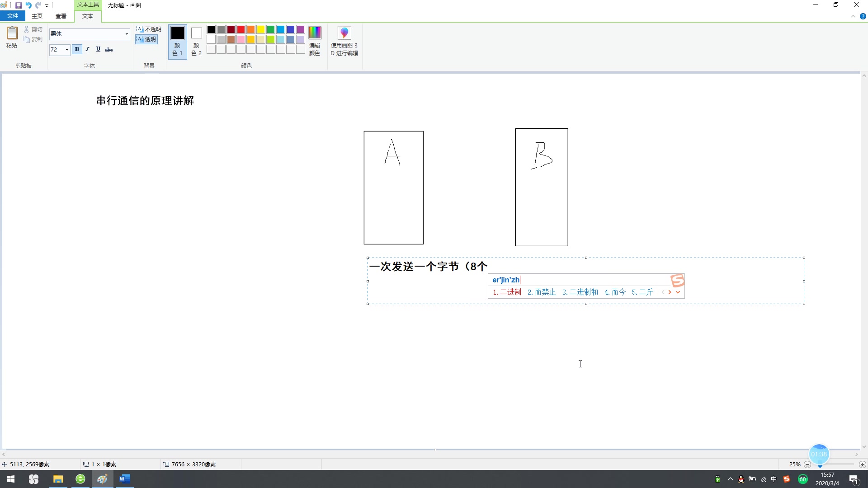Image resolution: width=868 pixels, height=488 pixels.
Task: Collapse the ribbon with the chevron
Action: 853,16
